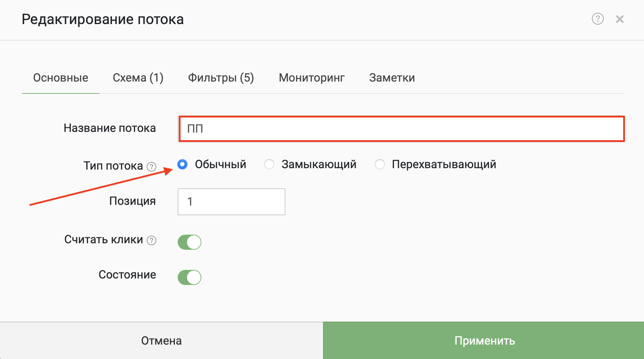644x359 pixels.
Task: Focus the Позиция number field
Action: 232,202
